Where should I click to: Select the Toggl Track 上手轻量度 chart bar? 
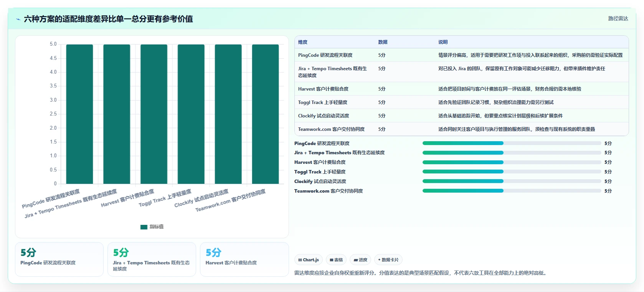[x=191, y=114]
